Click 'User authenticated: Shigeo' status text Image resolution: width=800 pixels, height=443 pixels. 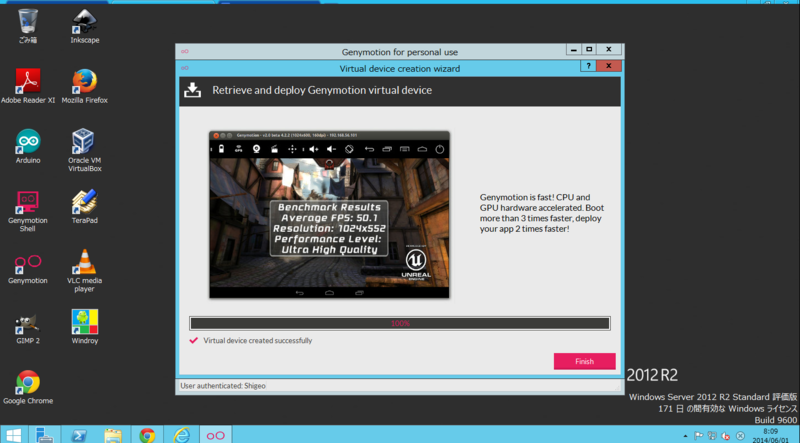point(223,386)
